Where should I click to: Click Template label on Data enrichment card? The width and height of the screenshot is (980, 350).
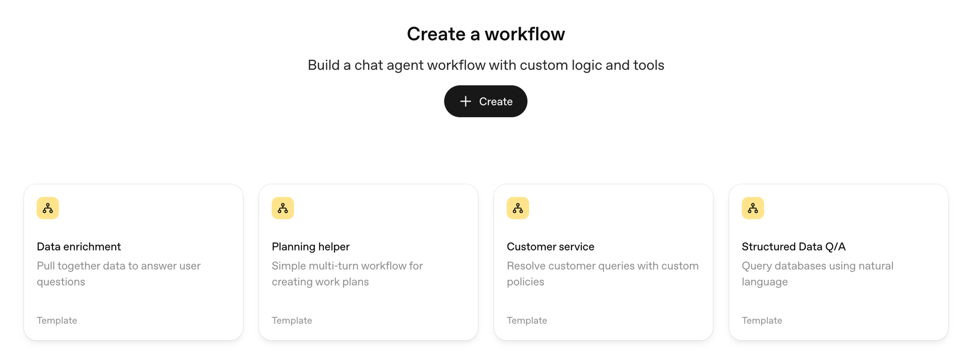click(x=57, y=321)
